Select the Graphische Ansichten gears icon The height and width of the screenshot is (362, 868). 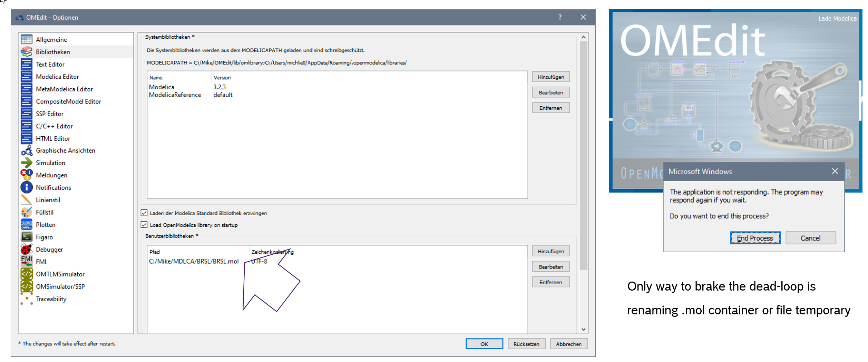(x=26, y=150)
